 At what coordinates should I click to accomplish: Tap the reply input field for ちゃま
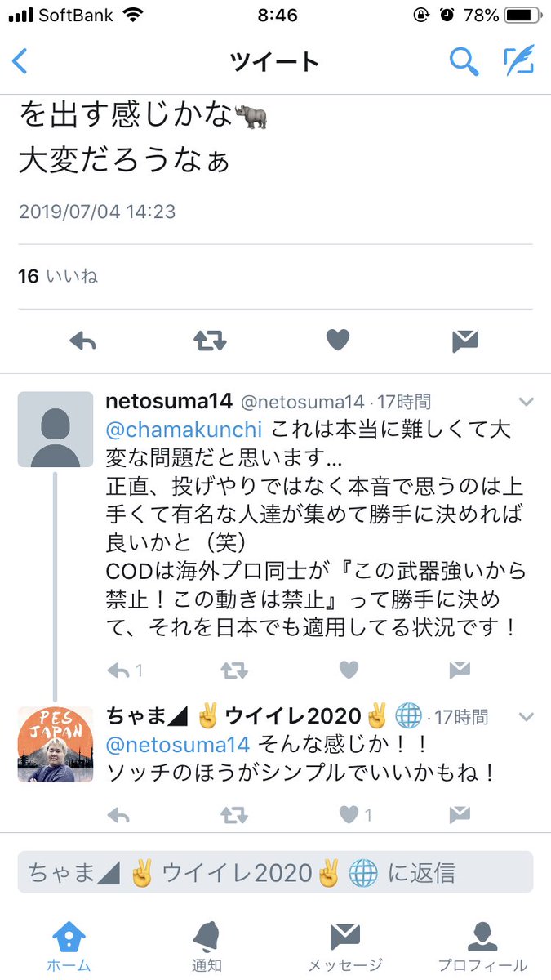[x=275, y=872]
